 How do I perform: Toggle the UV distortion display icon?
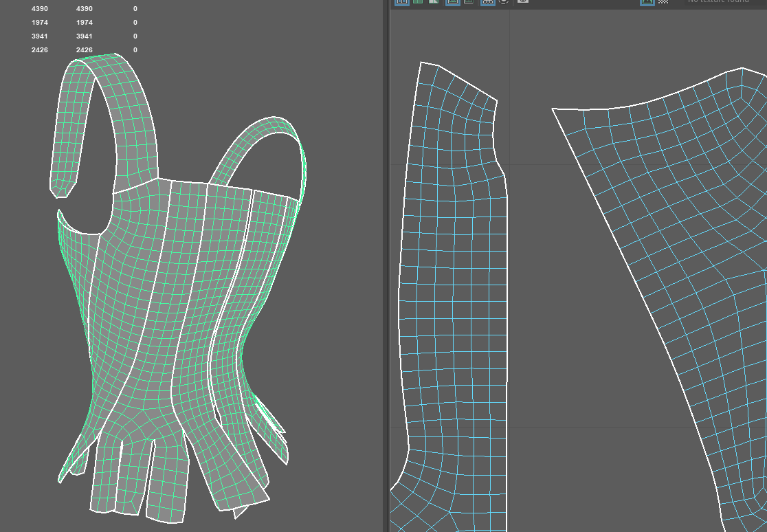point(434,2)
